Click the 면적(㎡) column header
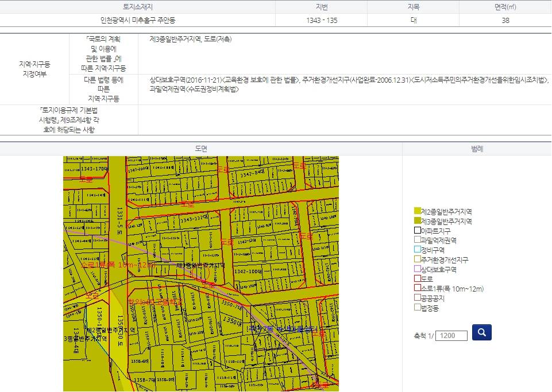The height and width of the screenshot is (392, 552). pyautogui.click(x=505, y=7)
